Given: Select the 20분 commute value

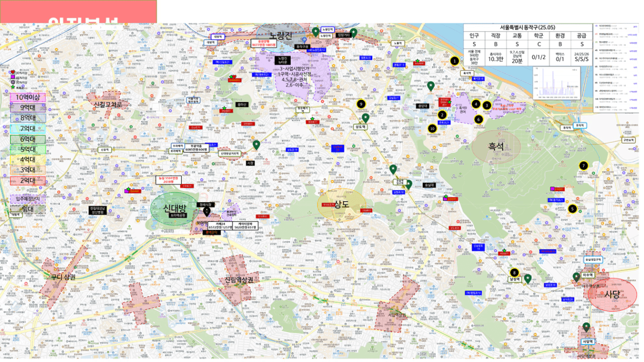Looking at the screenshot, I should point(517,61).
